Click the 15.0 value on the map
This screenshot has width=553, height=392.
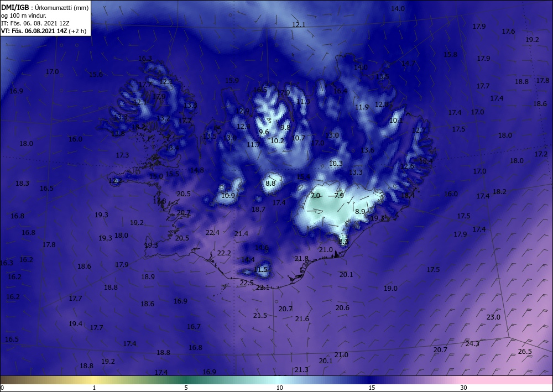(x=156, y=176)
